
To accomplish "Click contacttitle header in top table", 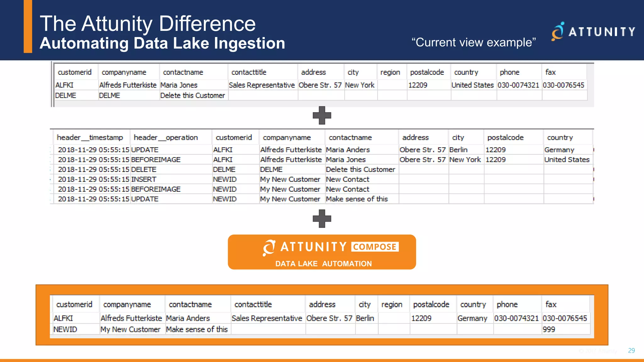I will point(249,72).
